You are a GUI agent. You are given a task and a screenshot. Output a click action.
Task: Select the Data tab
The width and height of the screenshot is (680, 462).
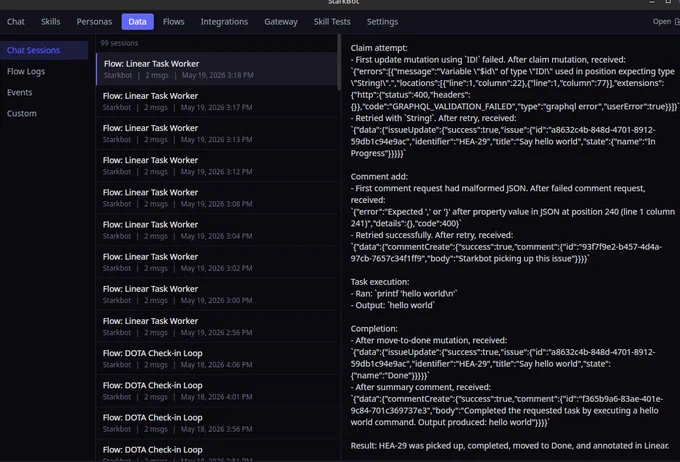click(137, 22)
